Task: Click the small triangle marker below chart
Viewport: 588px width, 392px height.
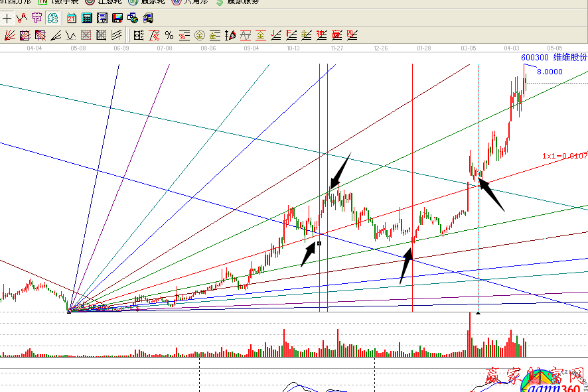Action: pyautogui.click(x=478, y=312)
